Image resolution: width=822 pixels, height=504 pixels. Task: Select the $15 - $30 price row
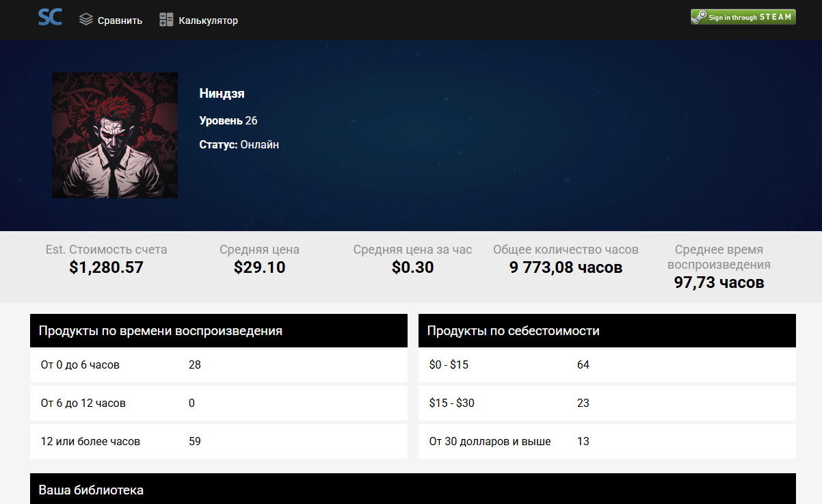click(607, 403)
